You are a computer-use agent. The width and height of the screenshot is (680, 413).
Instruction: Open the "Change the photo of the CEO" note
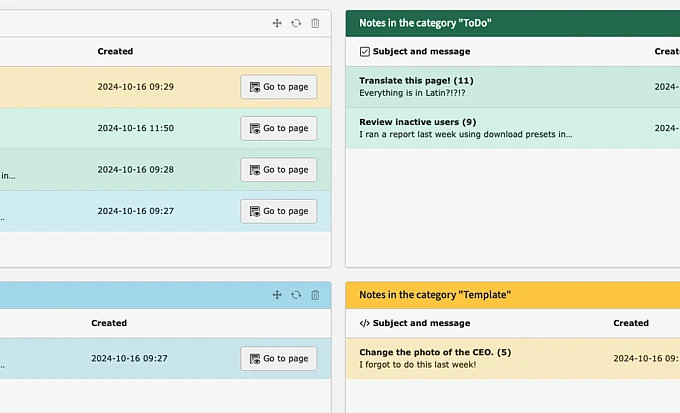[435, 352]
